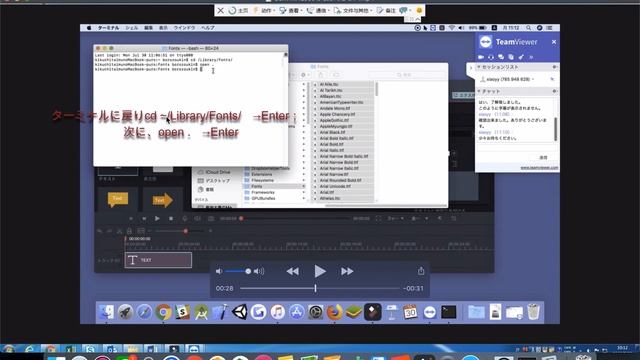The image size is (640, 360).
Task: Open Finder from the Dock
Action: coord(107,312)
